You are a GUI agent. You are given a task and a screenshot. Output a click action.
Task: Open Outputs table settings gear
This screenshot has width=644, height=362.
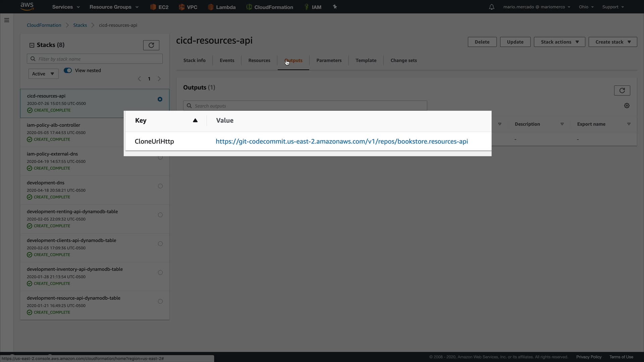[x=627, y=106]
